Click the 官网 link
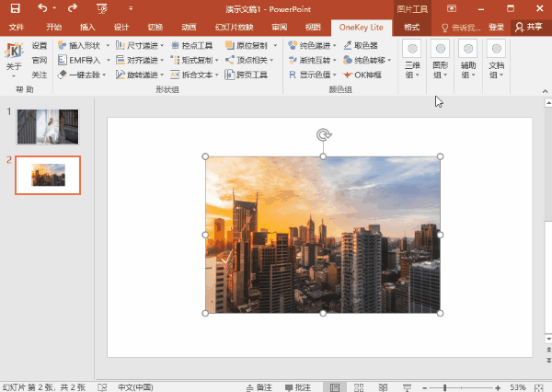The height and width of the screenshot is (392, 552). [40, 60]
